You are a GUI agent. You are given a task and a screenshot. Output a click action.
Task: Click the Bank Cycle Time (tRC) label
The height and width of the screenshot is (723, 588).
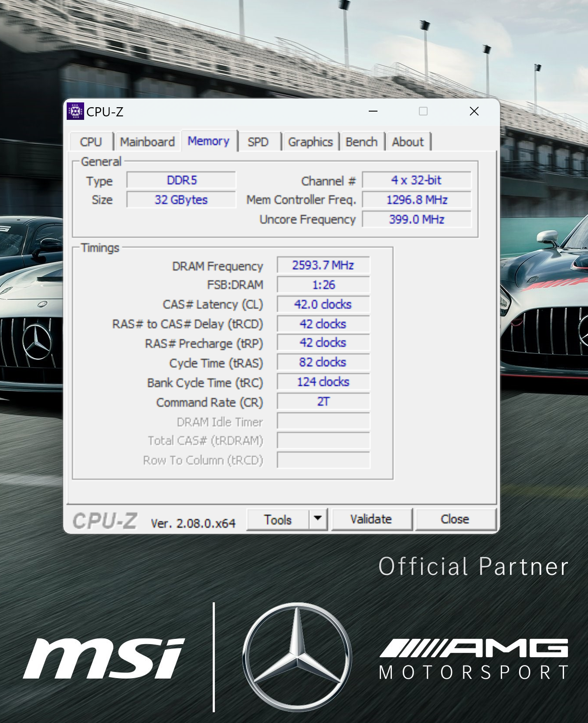205,383
